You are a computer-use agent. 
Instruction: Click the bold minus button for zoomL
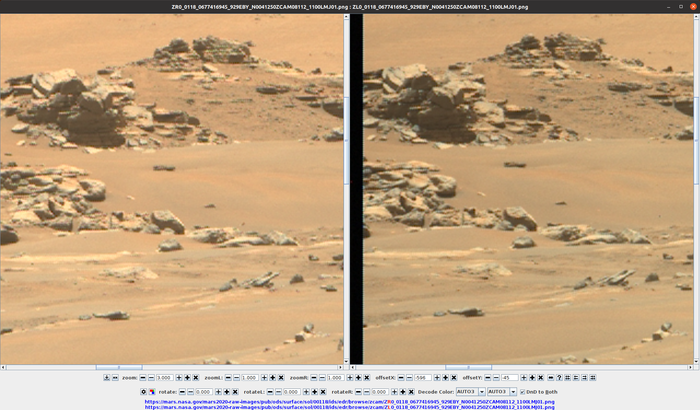tap(228, 378)
